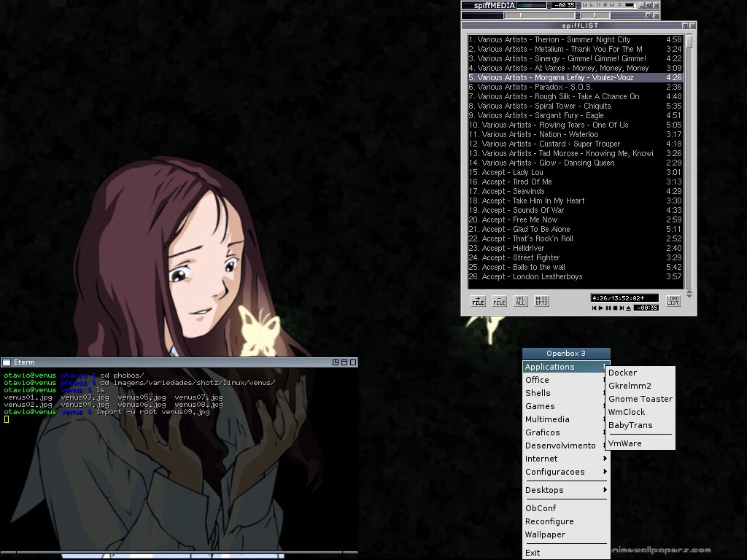
Task: Launch ObConf from the Openbox menu
Action: [x=566, y=508]
